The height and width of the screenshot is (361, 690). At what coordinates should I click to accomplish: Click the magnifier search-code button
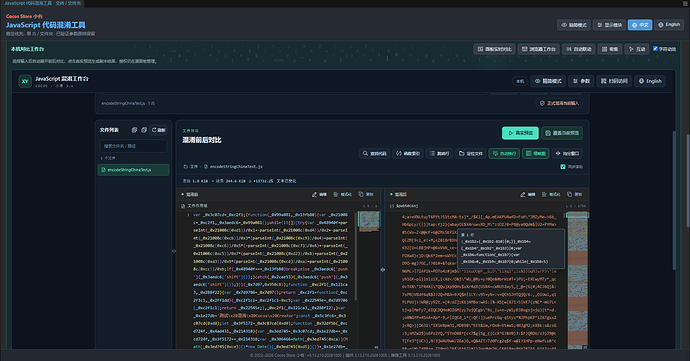374,153
